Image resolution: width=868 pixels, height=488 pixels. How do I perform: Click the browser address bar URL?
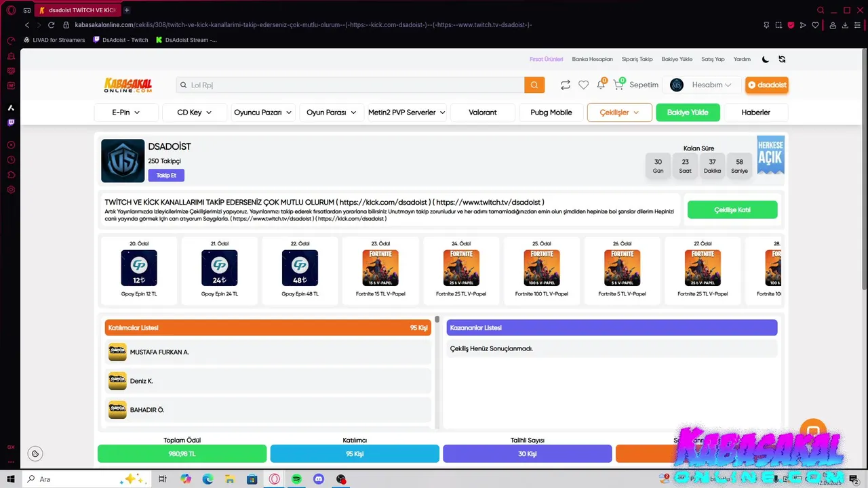point(303,25)
